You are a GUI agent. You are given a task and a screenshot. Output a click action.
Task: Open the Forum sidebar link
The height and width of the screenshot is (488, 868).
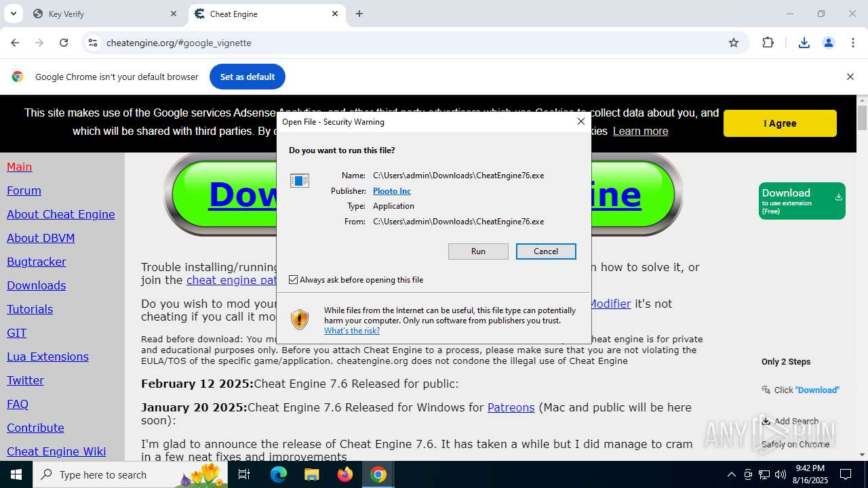24,190
